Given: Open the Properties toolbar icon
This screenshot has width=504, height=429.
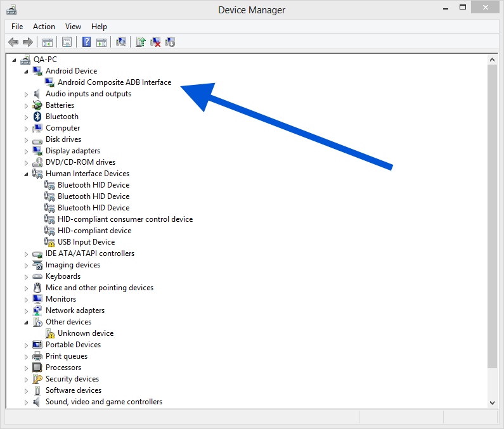Looking at the screenshot, I should 67,42.
